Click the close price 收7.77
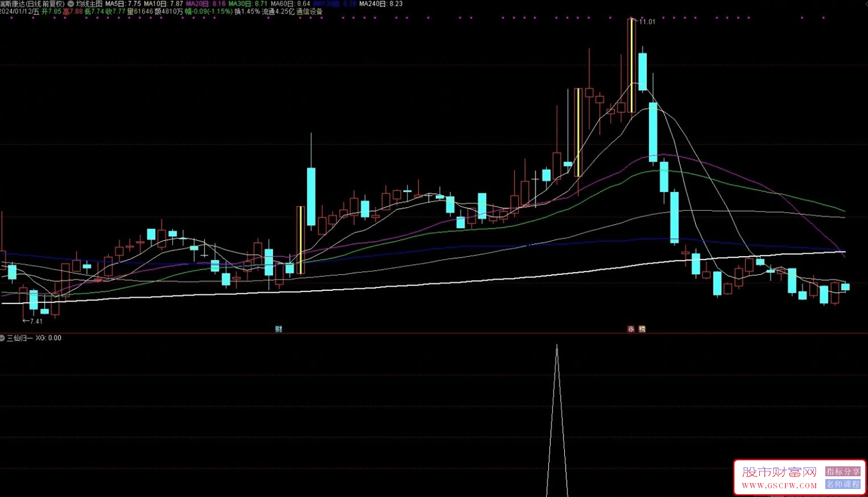This screenshot has width=868, height=497. 115,11
